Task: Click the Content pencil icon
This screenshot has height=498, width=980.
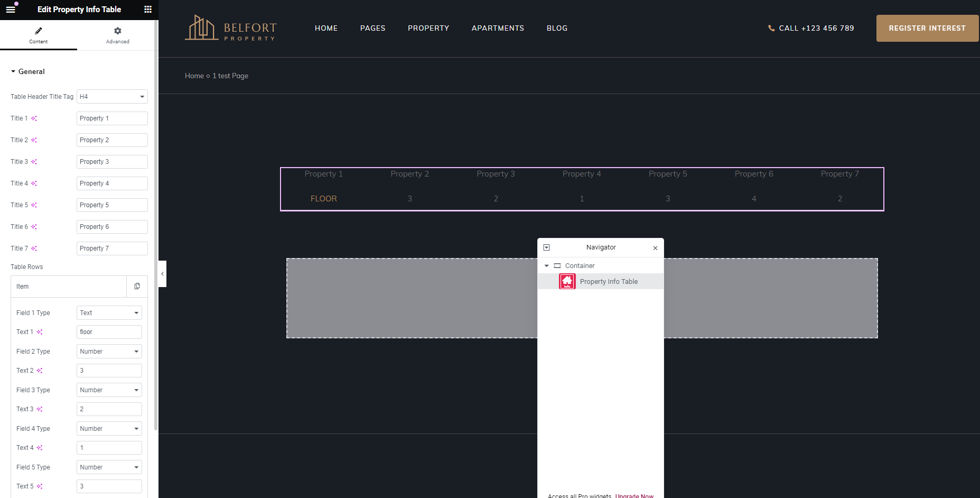Action: pyautogui.click(x=39, y=31)
